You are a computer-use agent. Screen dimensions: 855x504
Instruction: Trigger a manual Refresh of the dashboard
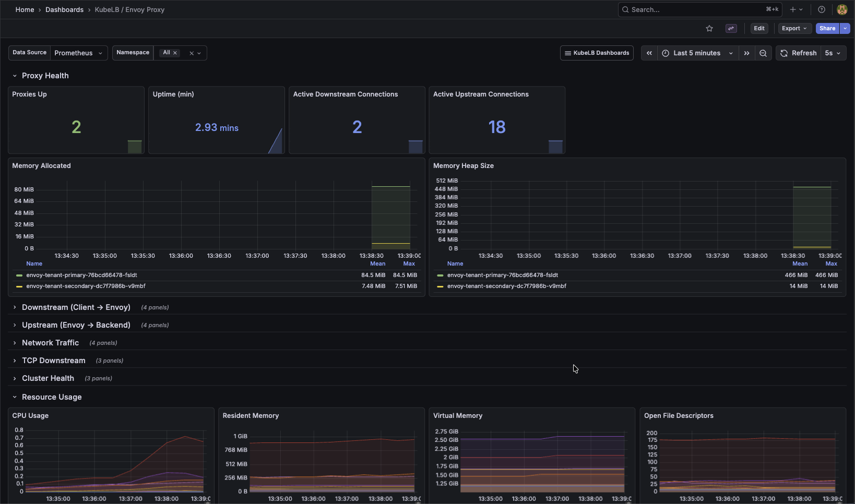[x=798, y=53]
